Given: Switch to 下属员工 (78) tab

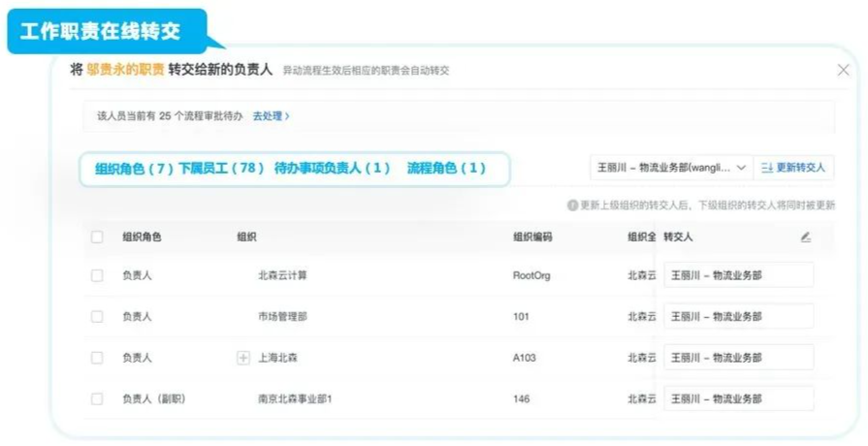Looking at the screenshot, I should (x=221, y=168).
